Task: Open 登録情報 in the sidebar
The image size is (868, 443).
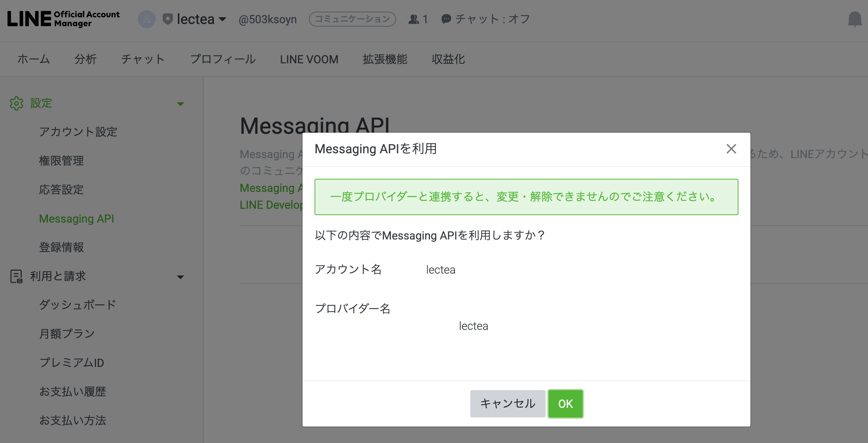Action: click(x=61, y=248)
